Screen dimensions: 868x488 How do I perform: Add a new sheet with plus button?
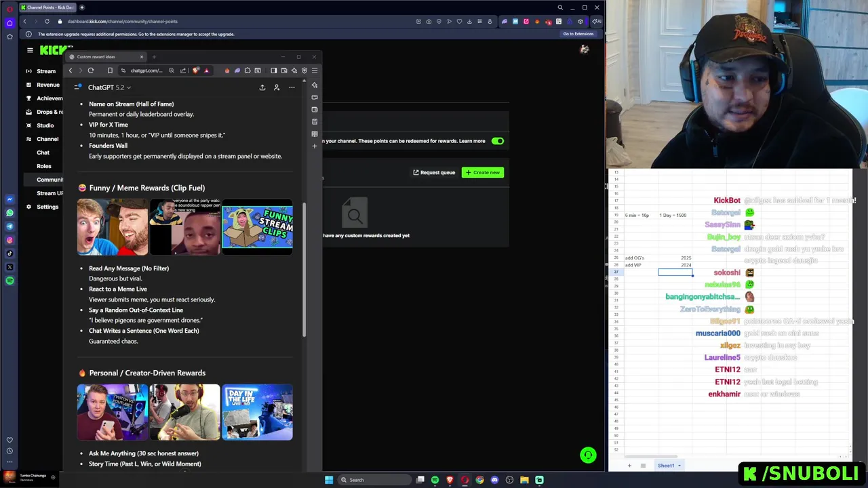(x=629, y=466)
